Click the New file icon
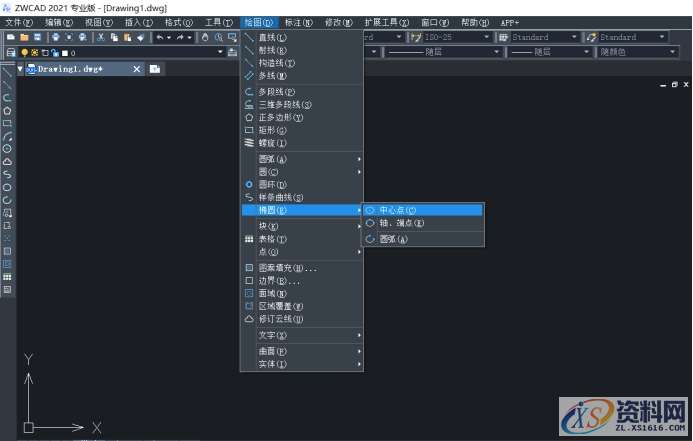693x441 pixels. (11, 37)
